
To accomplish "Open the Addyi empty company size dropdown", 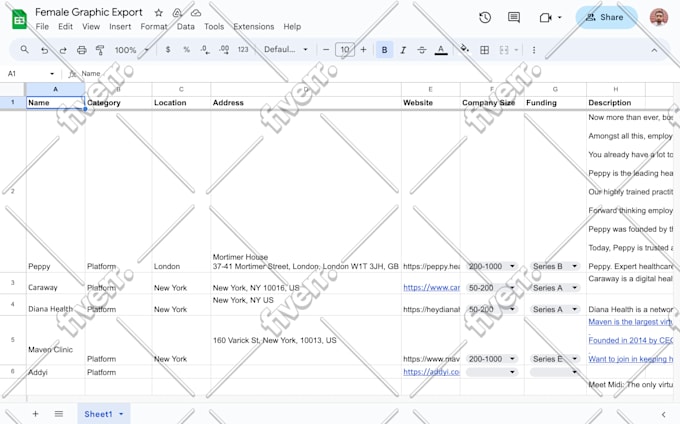I will pyautogui.click(x=492, y=372).
